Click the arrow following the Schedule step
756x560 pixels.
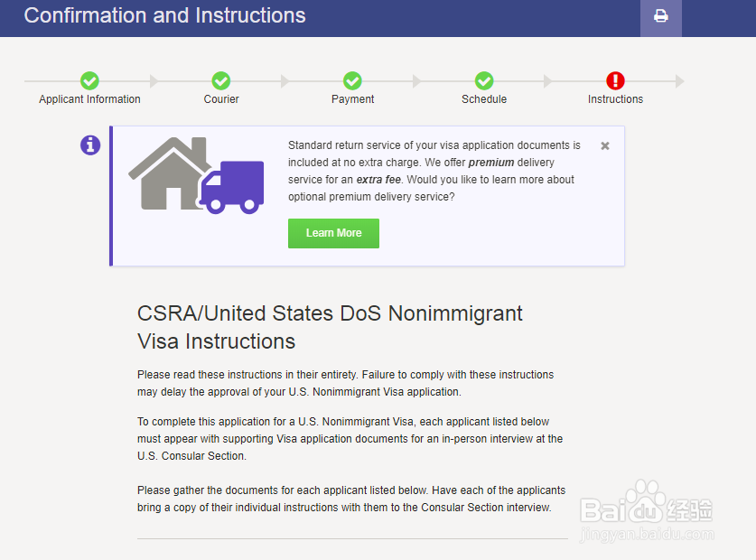click(x=548, y=81)
